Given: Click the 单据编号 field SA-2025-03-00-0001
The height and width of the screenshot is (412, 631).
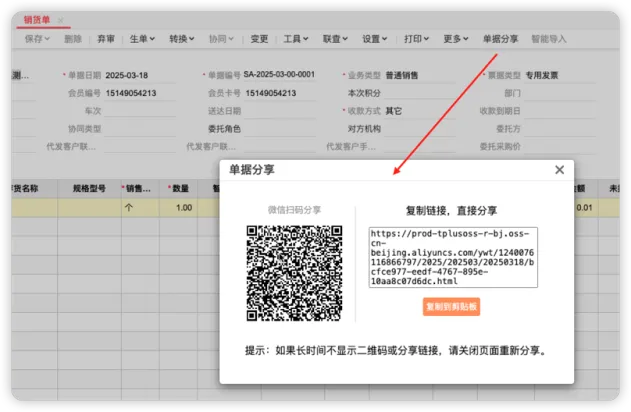Looking at the screenshot, I should pyautogui.click(x=279, y=74).
